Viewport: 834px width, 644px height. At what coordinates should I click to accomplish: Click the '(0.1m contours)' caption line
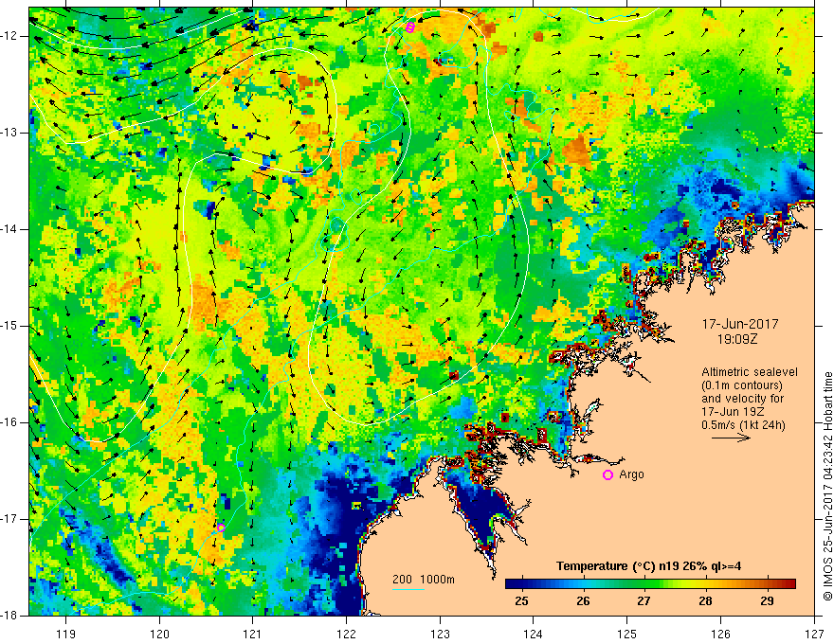pyautogui.click(x=742, y=385)
